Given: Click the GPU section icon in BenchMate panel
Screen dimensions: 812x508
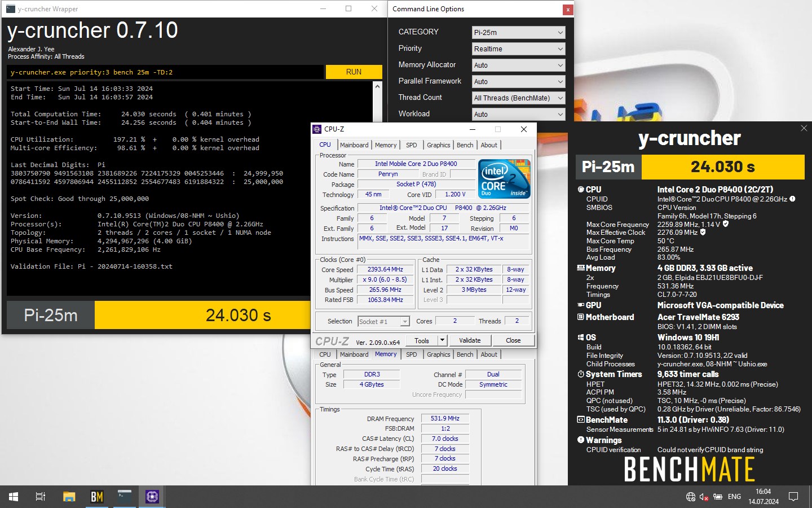Looking at the screenshot, I should pos(581,305).
